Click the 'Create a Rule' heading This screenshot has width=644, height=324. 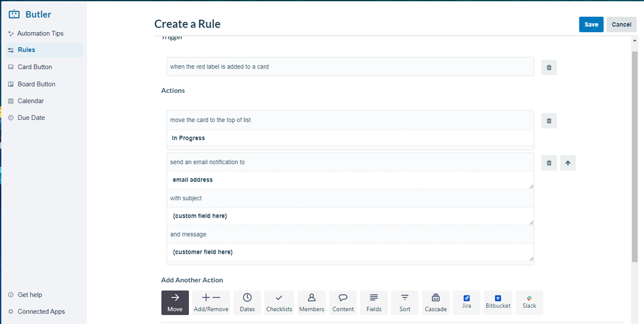click(x=188, y=24)
